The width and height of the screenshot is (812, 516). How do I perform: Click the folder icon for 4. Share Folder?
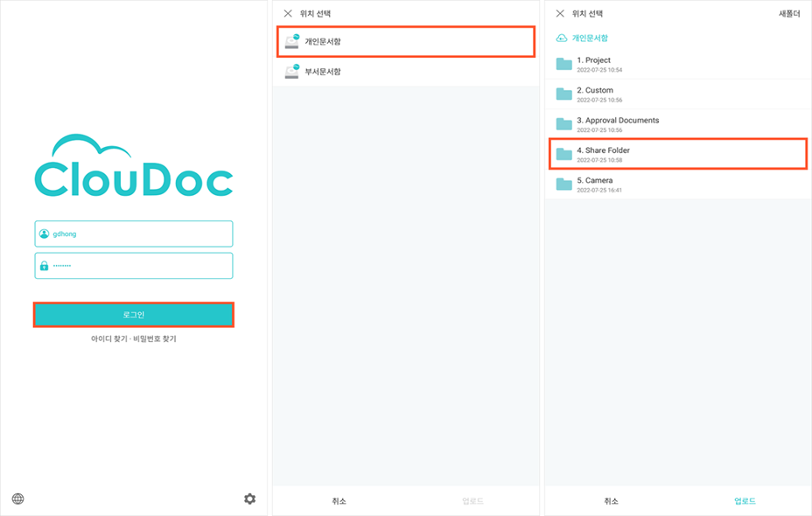click(564, 154)
